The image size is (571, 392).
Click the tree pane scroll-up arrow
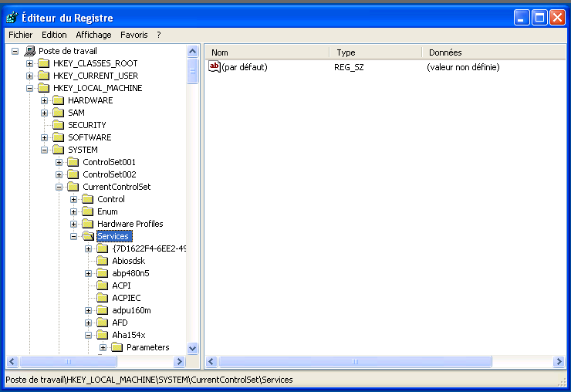(193, 52)
